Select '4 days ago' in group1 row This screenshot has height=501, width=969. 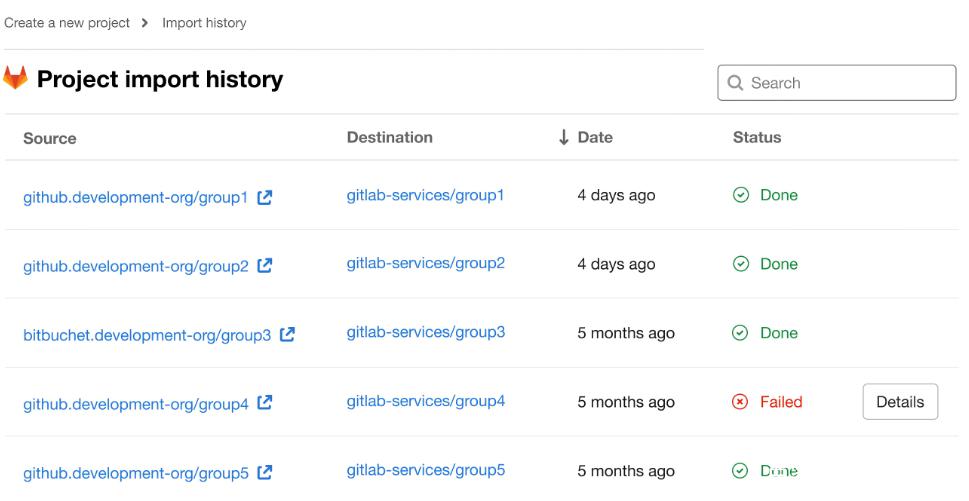616,195
